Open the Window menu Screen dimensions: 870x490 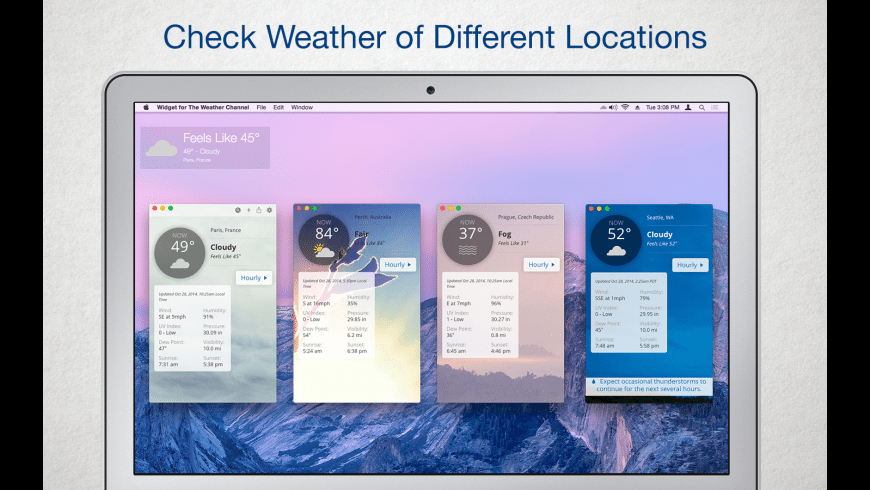pos(302,108)
